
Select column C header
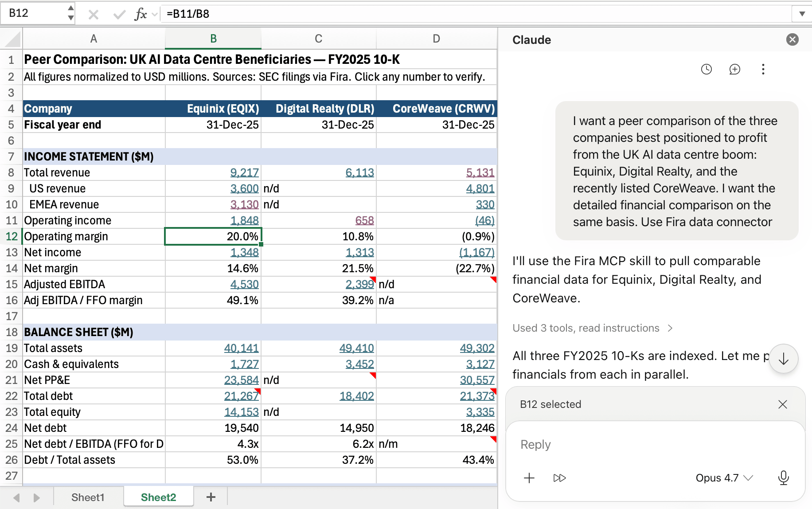point(318,39)
